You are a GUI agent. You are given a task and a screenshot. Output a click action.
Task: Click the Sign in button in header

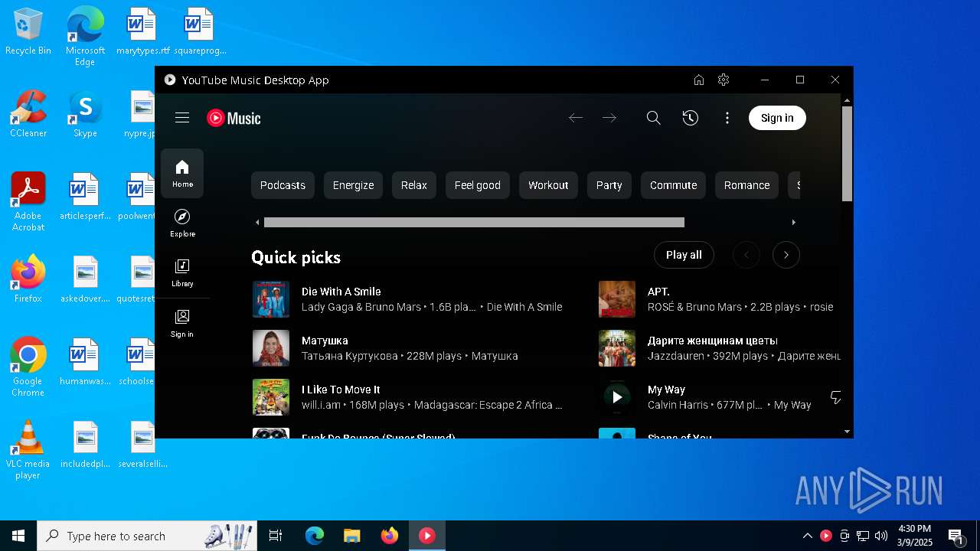(777, 118)
